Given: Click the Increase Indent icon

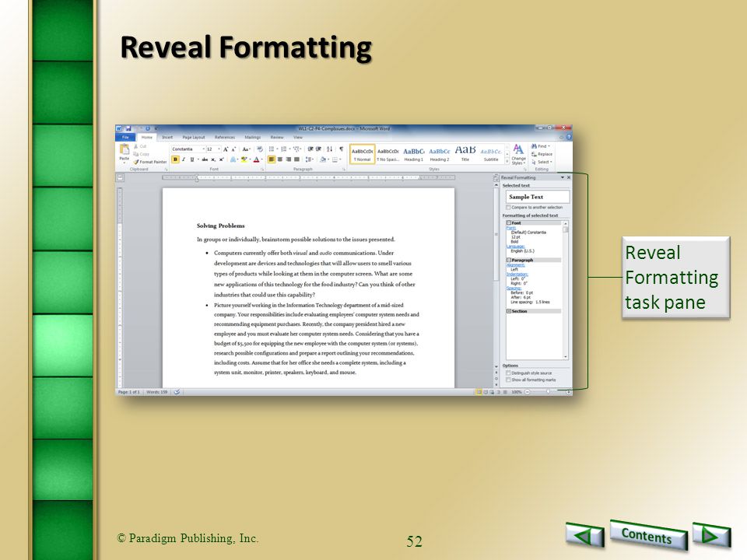Looking at the screenshot, I should (x=318, y=149).
